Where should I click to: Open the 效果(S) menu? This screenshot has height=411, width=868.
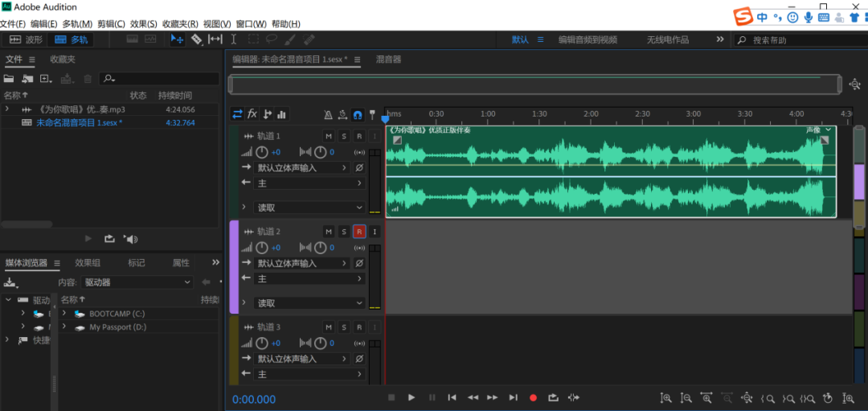[143, 24]
